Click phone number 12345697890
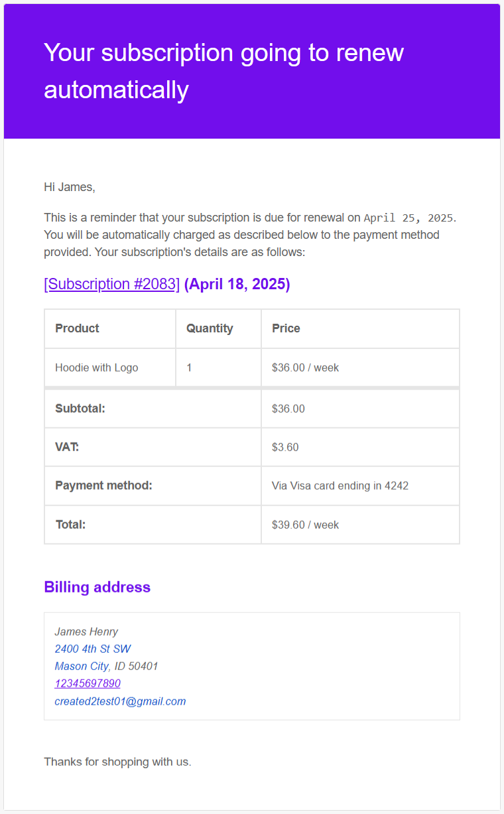504x814 pixels. click(88, 683)
